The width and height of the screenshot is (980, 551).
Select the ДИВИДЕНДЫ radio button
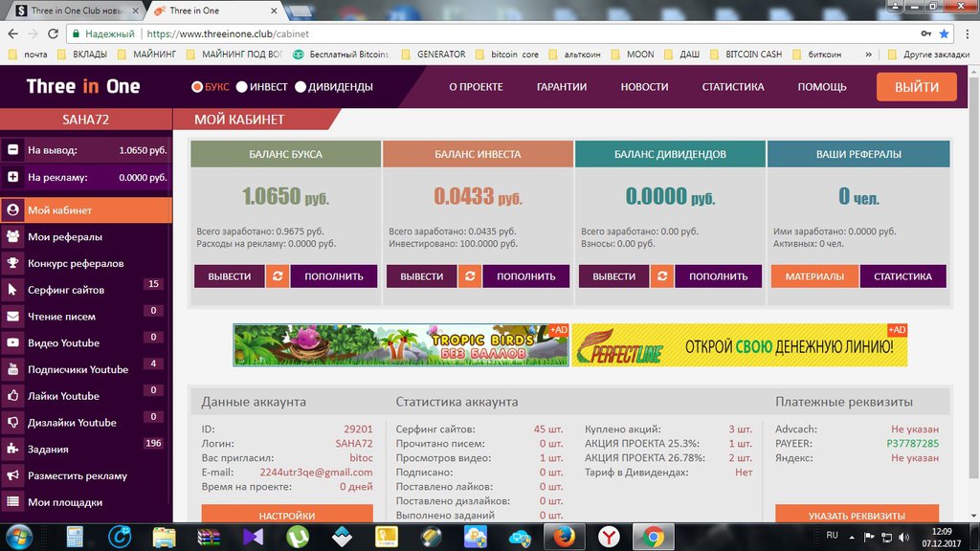pos(301,87)
